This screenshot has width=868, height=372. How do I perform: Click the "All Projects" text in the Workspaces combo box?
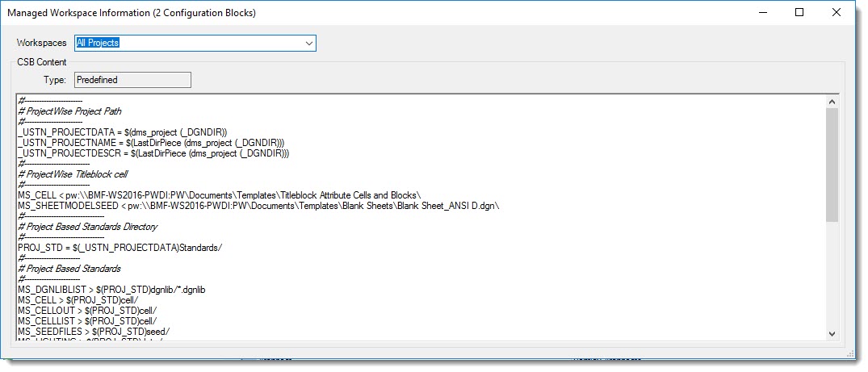tap(98, 43)
